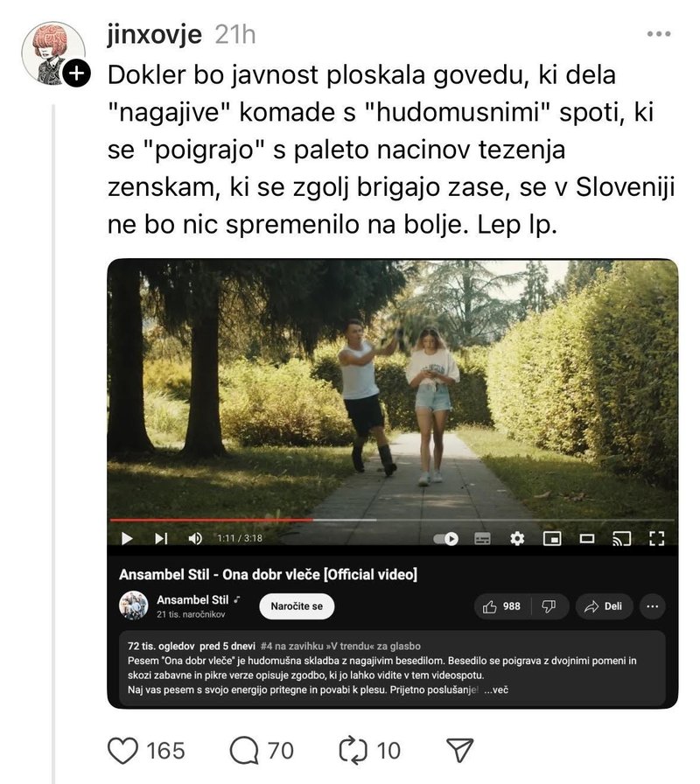Like the post with the heart icon
The image size is (700, 784).
pos(123,750)
